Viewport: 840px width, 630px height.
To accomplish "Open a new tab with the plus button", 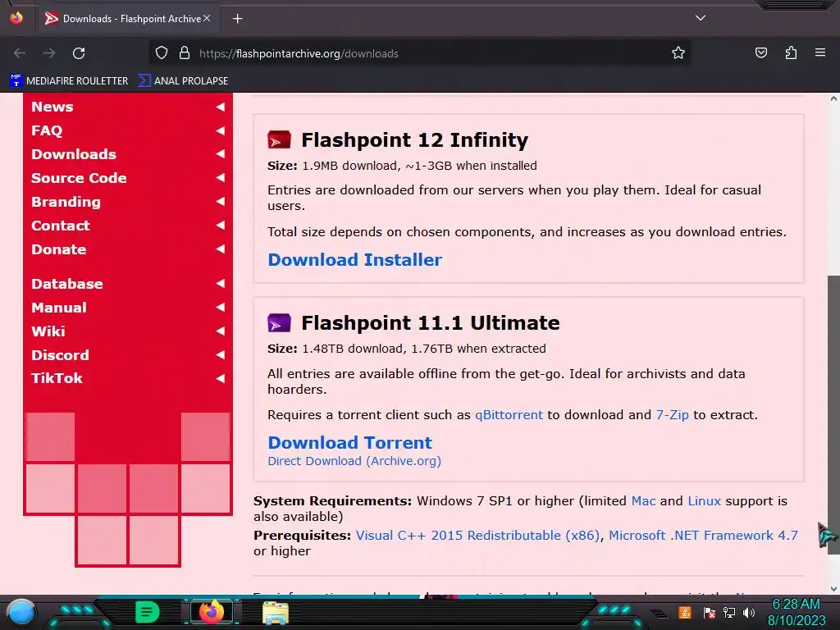I will point(238,19).
